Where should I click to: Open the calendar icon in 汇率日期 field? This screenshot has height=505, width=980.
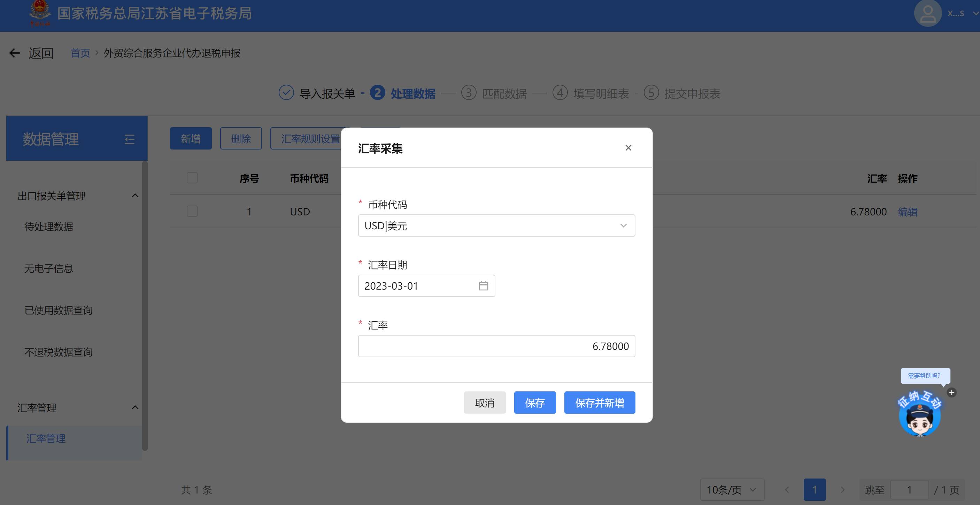(483, 286)
